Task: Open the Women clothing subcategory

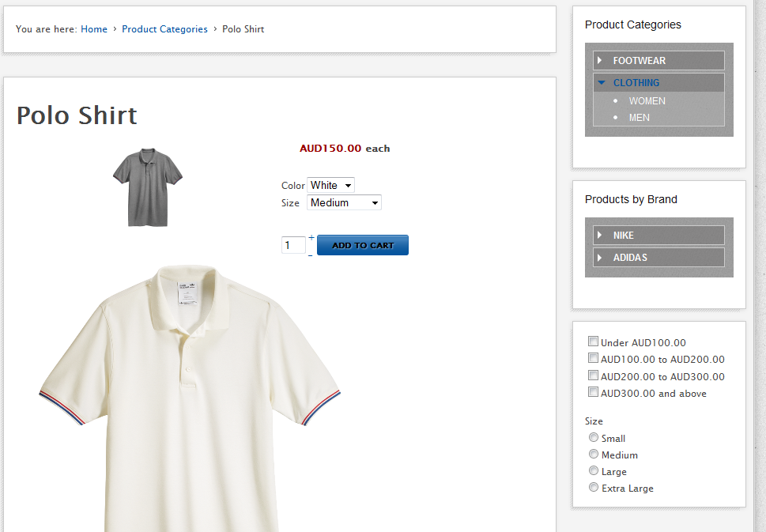Action: coord(647,100)
